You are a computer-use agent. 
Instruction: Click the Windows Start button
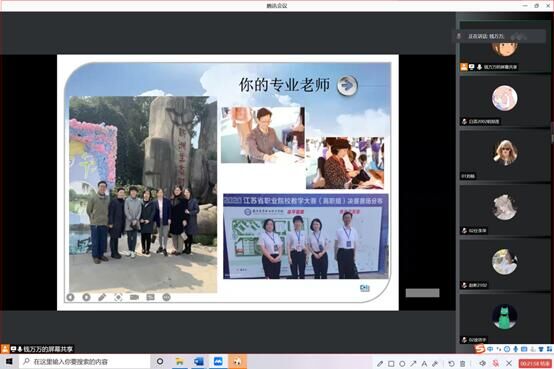[9, 362]
